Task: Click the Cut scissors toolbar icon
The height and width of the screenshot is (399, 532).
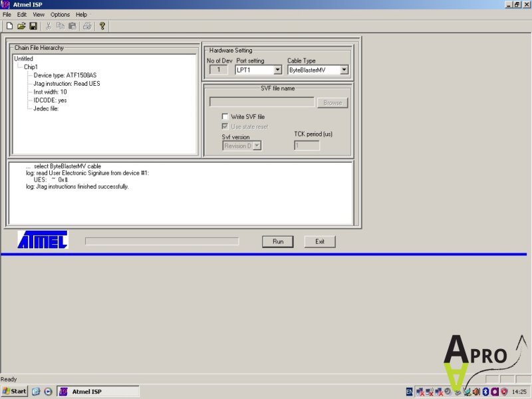Action: pyautogui.click(x=48, y=26)
